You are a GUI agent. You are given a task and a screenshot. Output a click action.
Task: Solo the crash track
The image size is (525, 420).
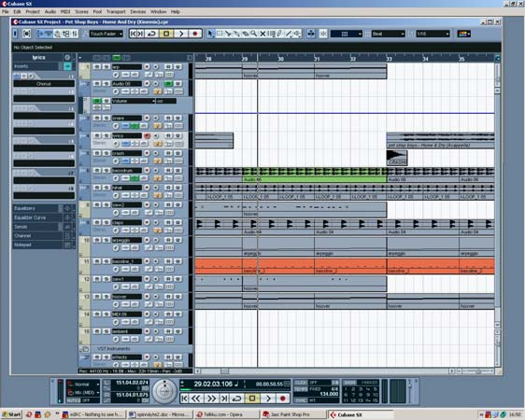coord(106,153)
